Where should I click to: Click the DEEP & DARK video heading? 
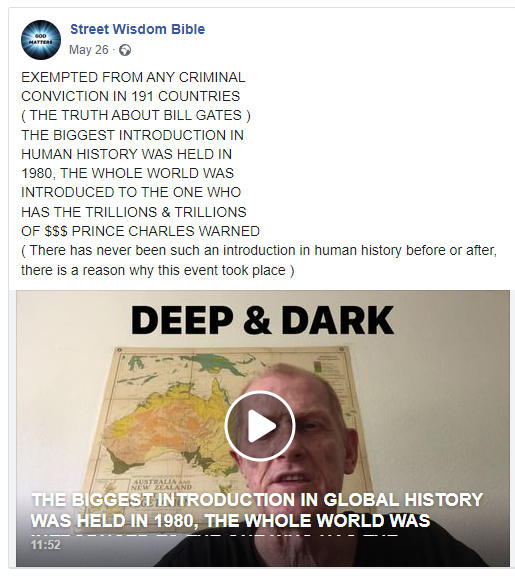pos(262,320)
